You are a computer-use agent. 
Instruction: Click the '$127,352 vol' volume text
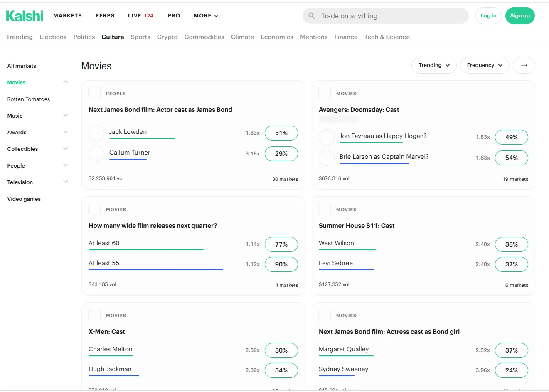(334, 284)
